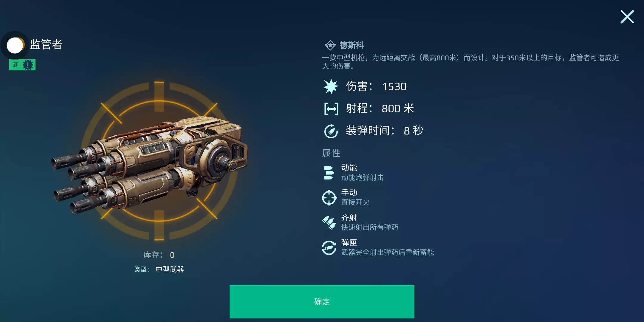644x322 pixels.
Task: Click the 德斯科 faction emblem icon
Action: point(330,45)
